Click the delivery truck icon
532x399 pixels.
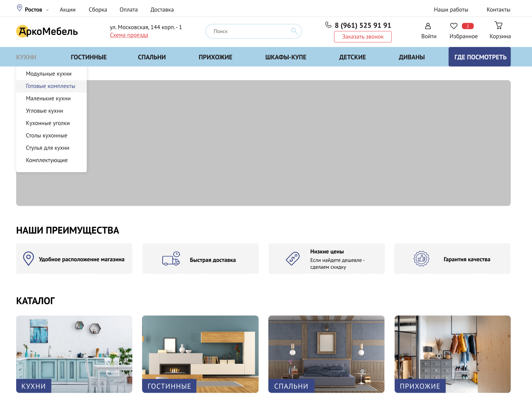point(171,259)
